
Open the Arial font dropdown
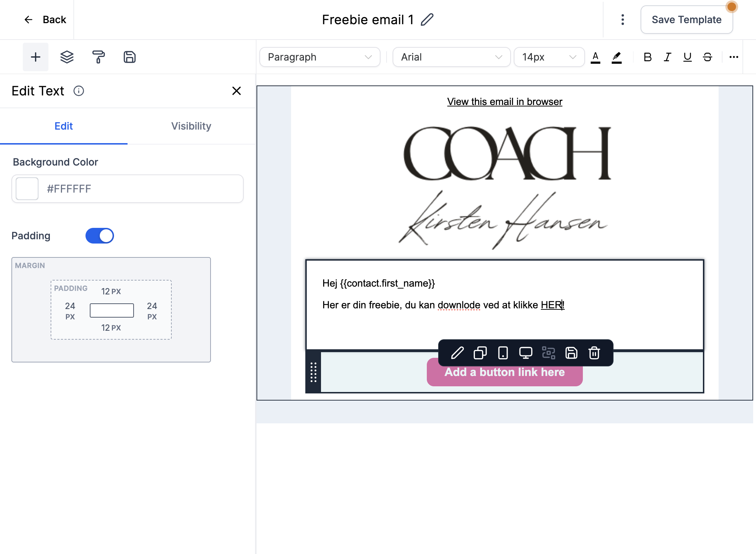452,57
